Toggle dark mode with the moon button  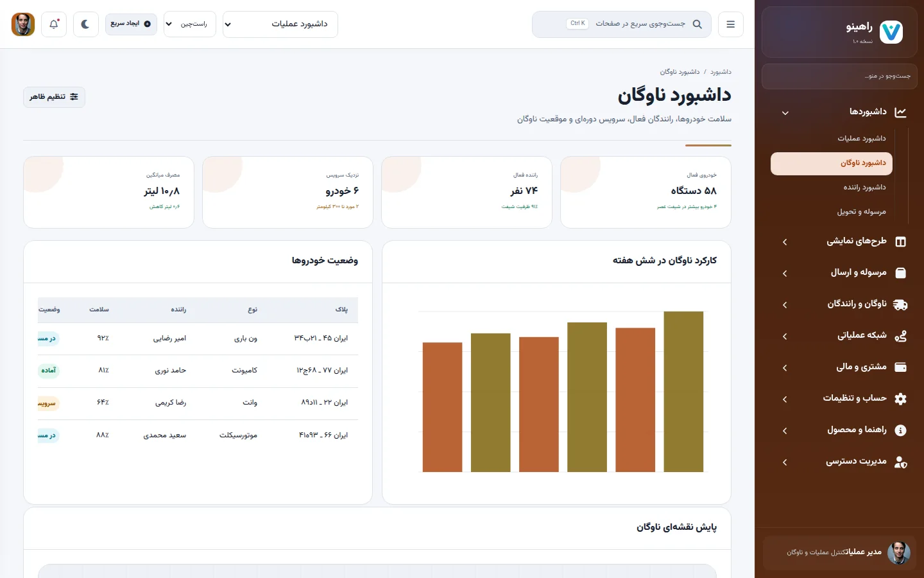pyautogui.click(x=85, y=24)
